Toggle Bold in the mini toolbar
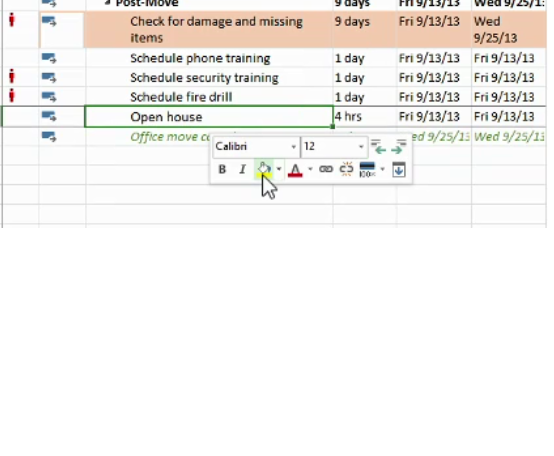The width and height of the screenshot is (554, 456). pyautogui.click(x=222, y=170)
